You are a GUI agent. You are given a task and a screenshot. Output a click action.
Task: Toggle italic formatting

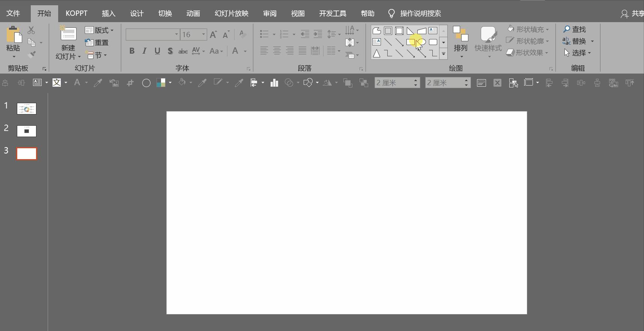coord(144,51)
